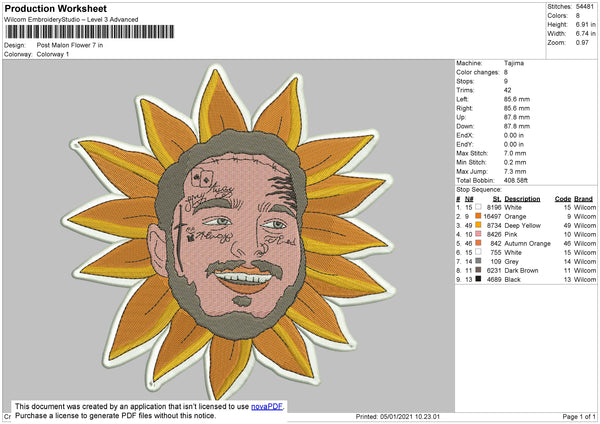Viewport: 600px width, 424px height.
Task: Click the 'Color changes:' label
Action: 478,72
